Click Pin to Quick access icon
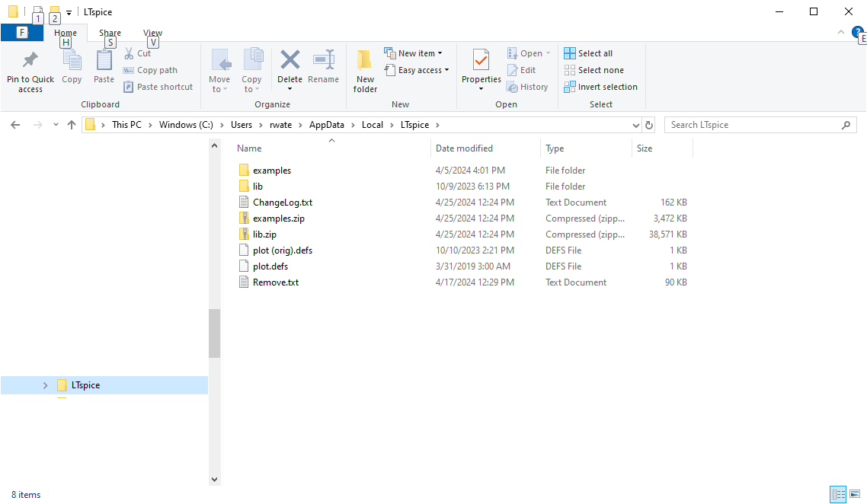 click(x=30, y=60)
